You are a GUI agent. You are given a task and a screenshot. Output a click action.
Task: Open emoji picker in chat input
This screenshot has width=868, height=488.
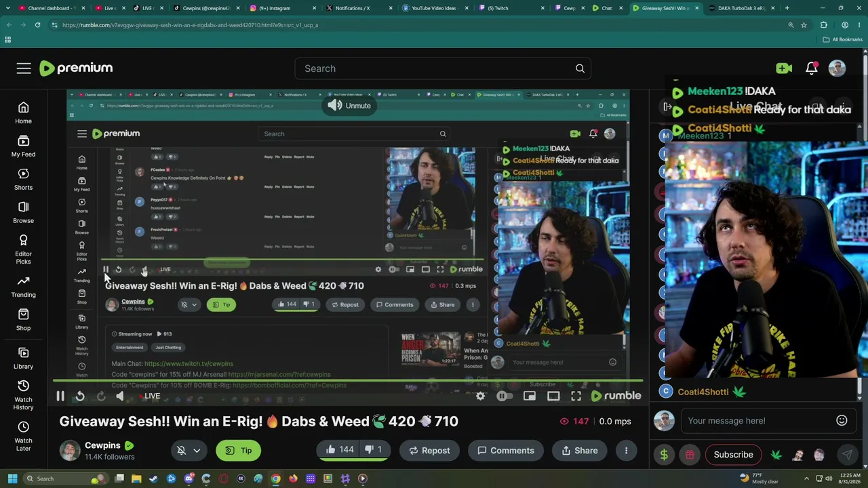click(842, 420)
